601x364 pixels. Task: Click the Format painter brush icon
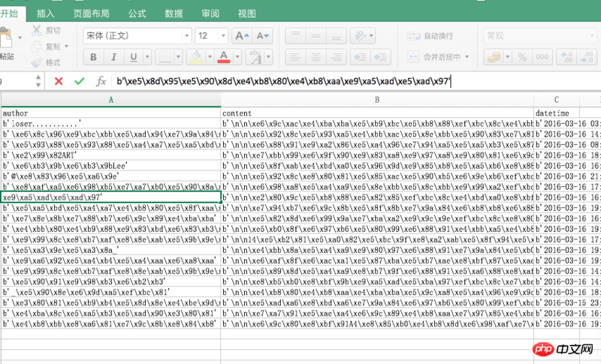(x=36, y=62)
